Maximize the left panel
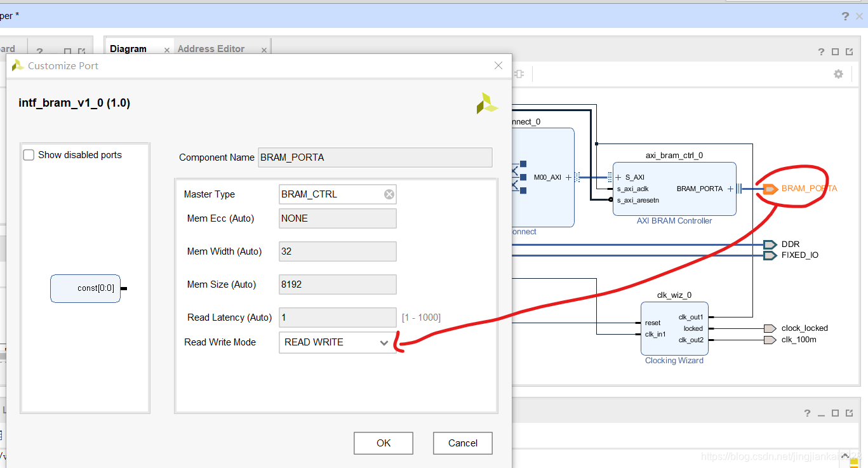This screenshot has width=868, height=468. pos(68,52)
